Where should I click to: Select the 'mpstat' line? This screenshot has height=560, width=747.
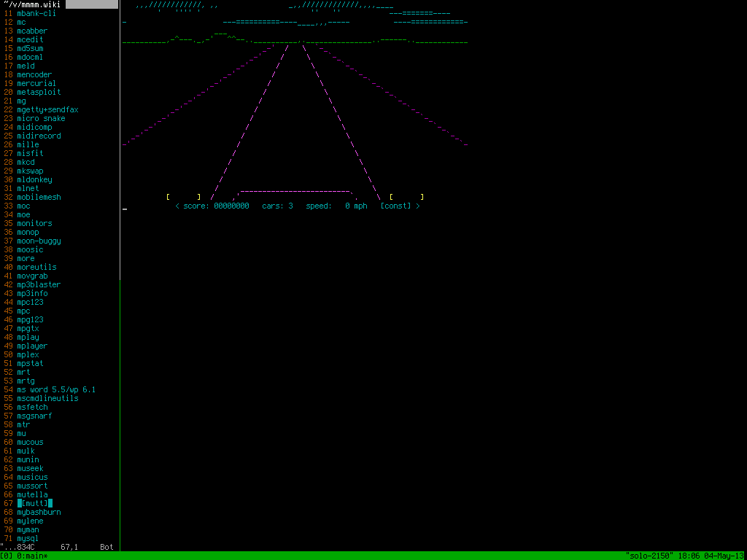pos(30,363)
